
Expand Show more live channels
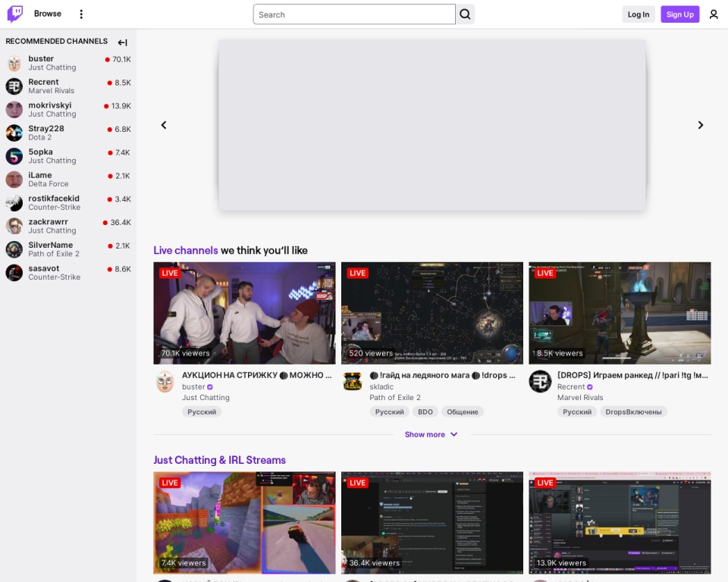point(431,434)
